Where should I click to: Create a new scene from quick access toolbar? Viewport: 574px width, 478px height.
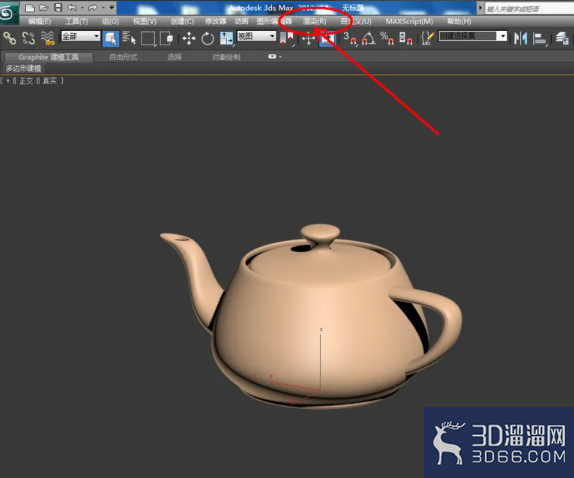click(30, 8)
